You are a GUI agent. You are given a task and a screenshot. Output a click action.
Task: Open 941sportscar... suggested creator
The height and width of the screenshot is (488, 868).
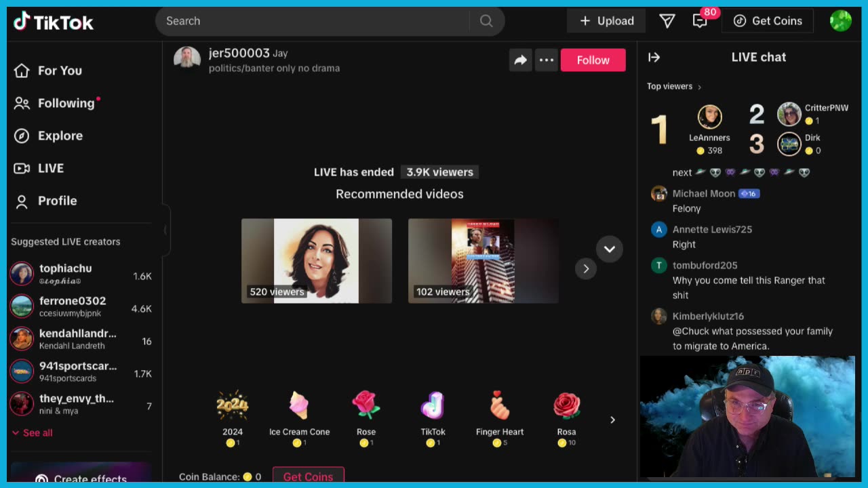point(81,371)
